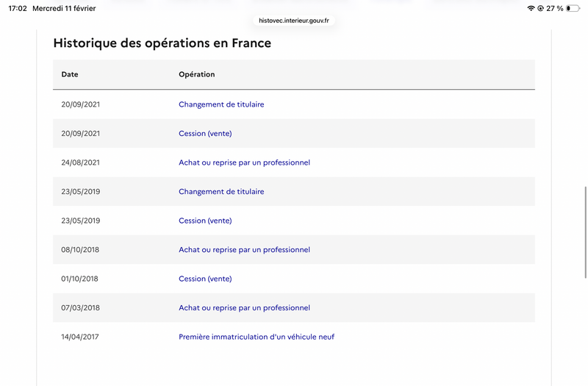Open the 20/09/2021 Changement de titulaire link

pyautogui.click(x=221, y=104)
